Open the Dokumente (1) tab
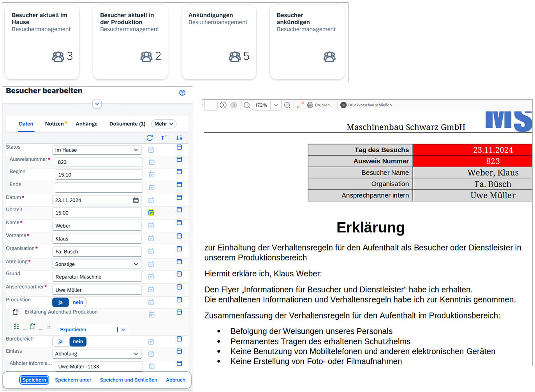The width and height of the screenshot is (535, 392). tap(127, 124)
